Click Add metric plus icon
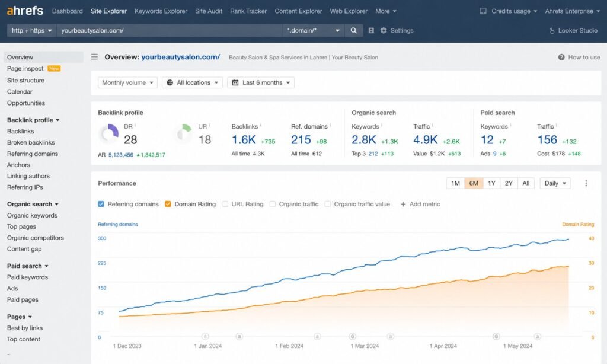607x364 pixels. [x=403, y=204]
